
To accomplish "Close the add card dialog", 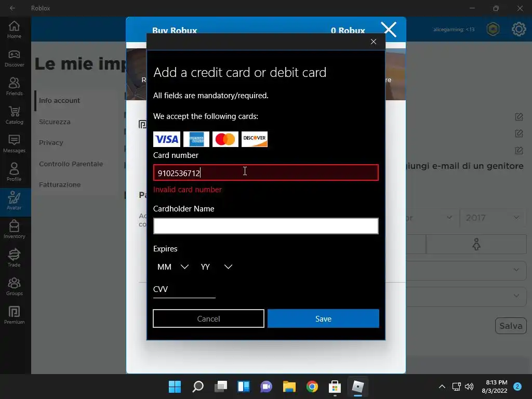I will pyautogui.click(x=374, y=42).
